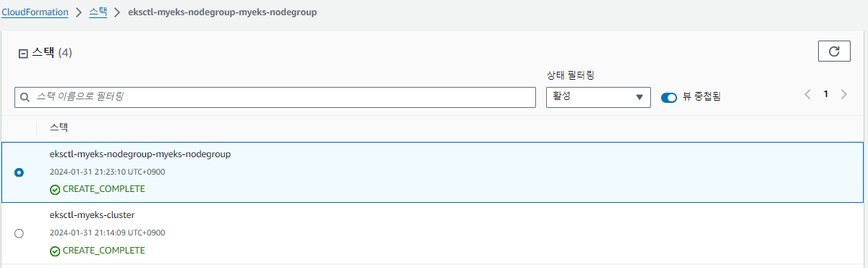
Task: Open eksctl-myeks-cluster stack name
Action: click(92, 215)
